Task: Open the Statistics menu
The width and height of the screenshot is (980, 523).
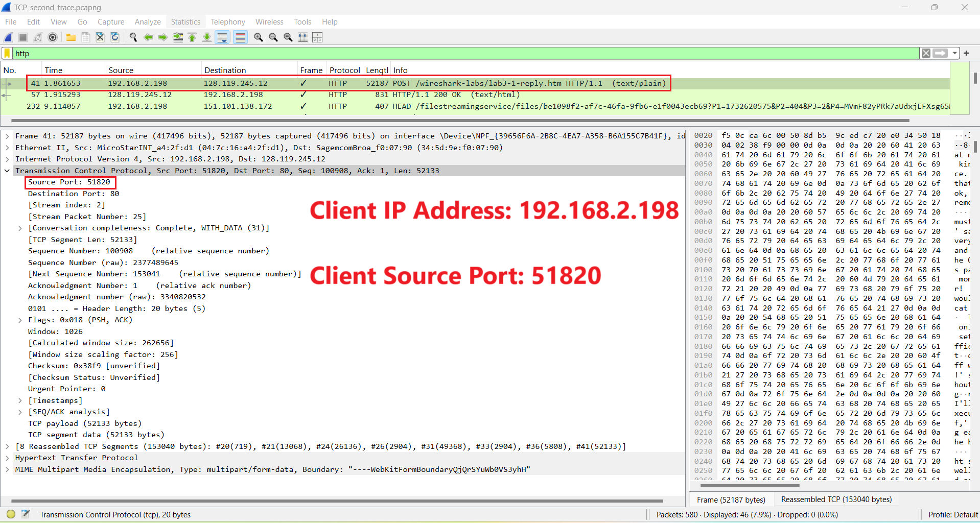Action: point(185,22)
